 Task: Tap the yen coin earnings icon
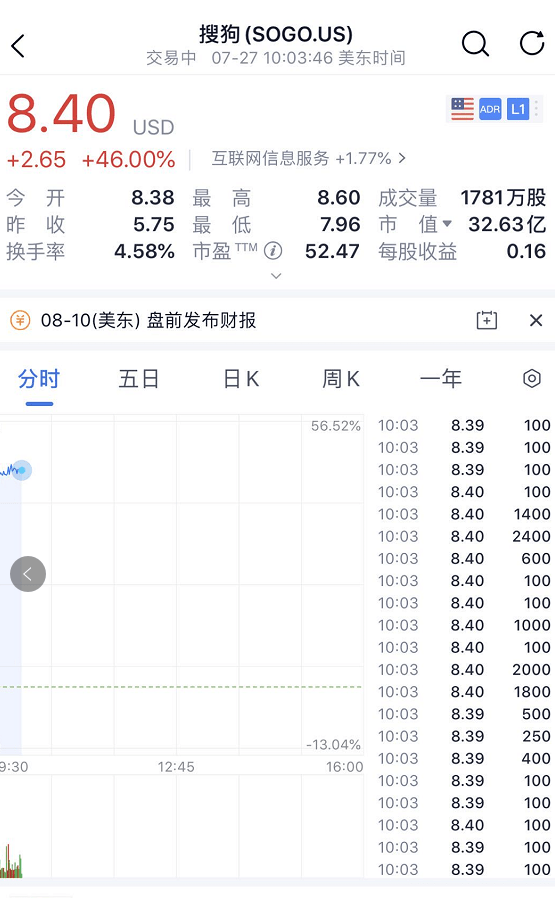[x=20, y=320]
